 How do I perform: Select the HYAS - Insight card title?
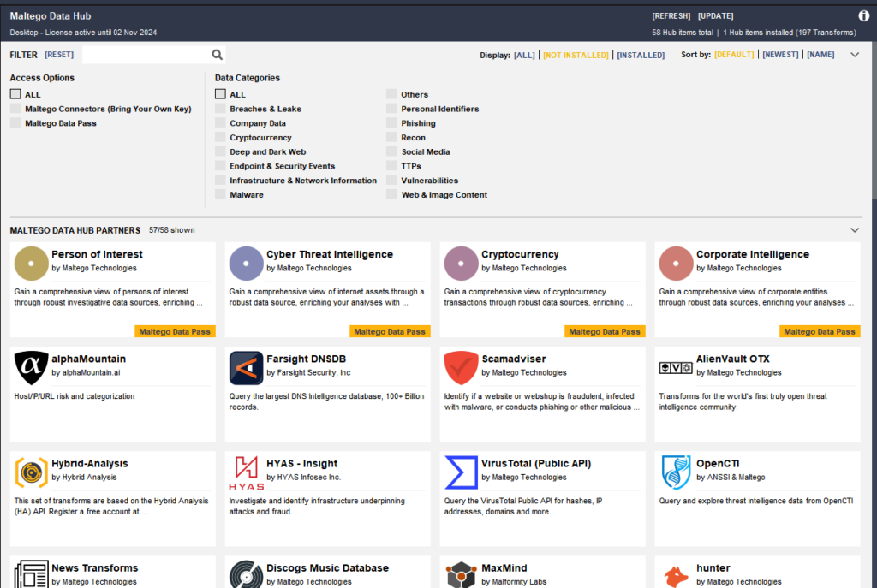[x=302, y=463]
